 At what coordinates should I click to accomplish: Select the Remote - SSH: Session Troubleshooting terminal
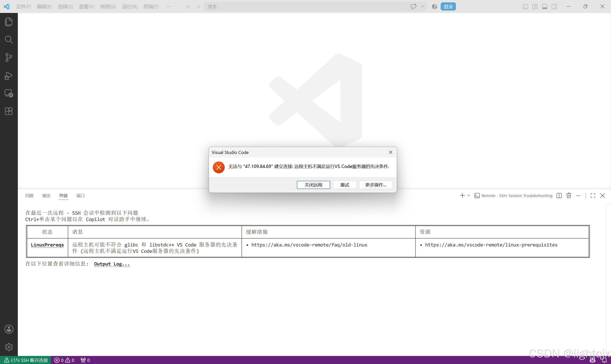click(x=513, y=196)
